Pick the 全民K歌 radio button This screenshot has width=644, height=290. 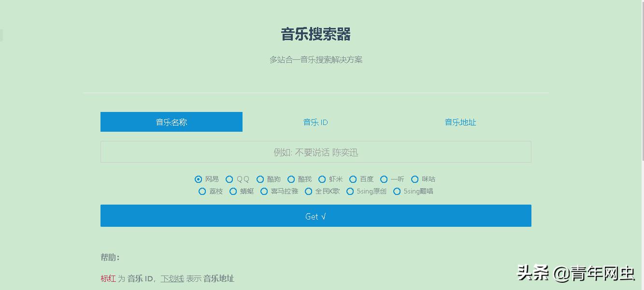tap(308, 191)
